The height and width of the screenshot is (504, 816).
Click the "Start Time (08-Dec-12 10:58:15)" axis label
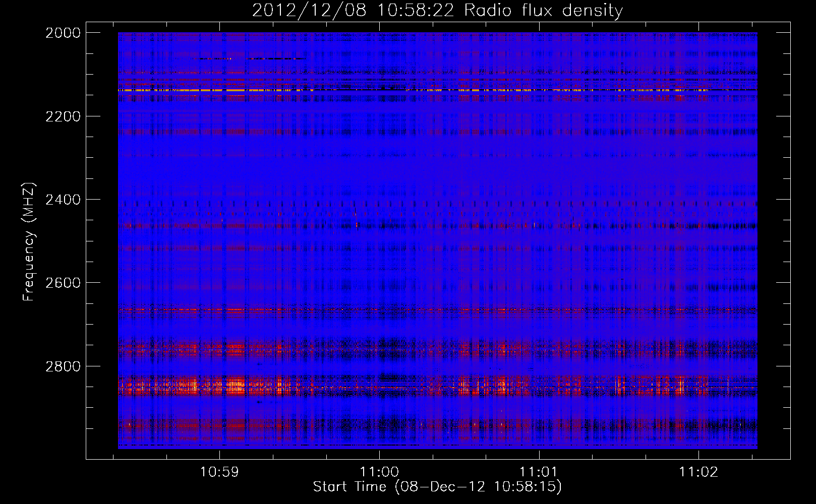click(437, 487)
